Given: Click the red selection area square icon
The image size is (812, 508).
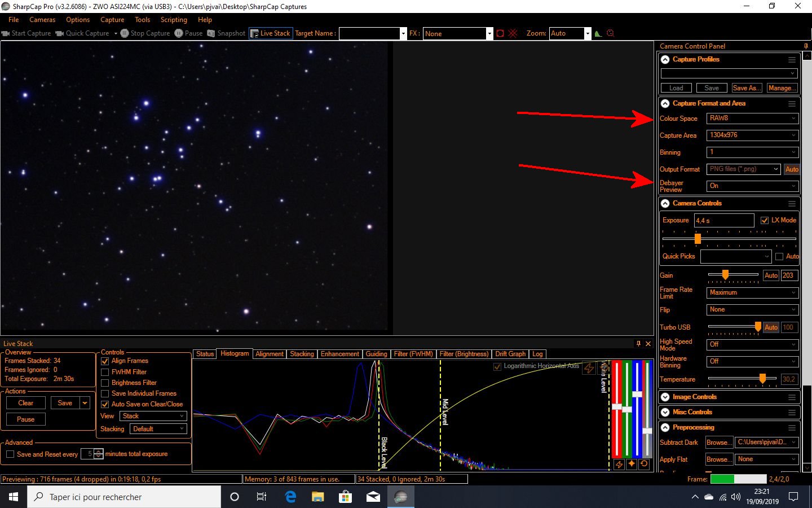Looking at the screenshot, I should 500,33.
